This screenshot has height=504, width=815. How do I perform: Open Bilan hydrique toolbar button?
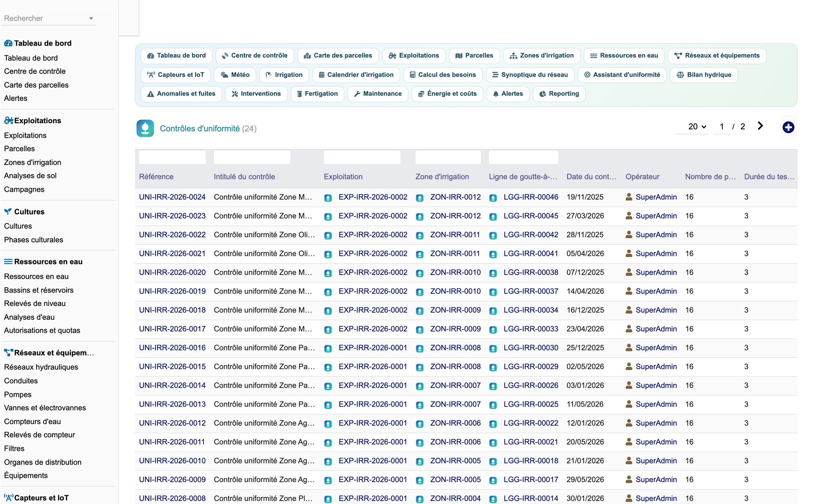click(x=704, y=75)
